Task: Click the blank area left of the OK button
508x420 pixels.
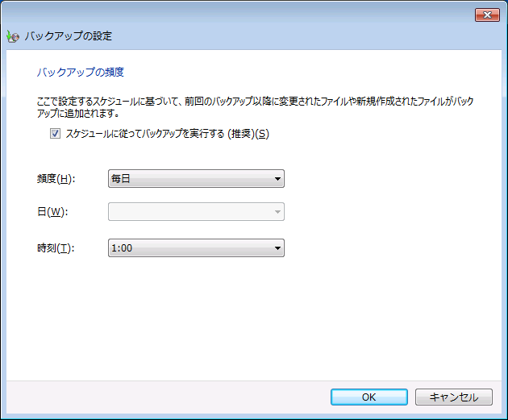Action: pos(161,397)
